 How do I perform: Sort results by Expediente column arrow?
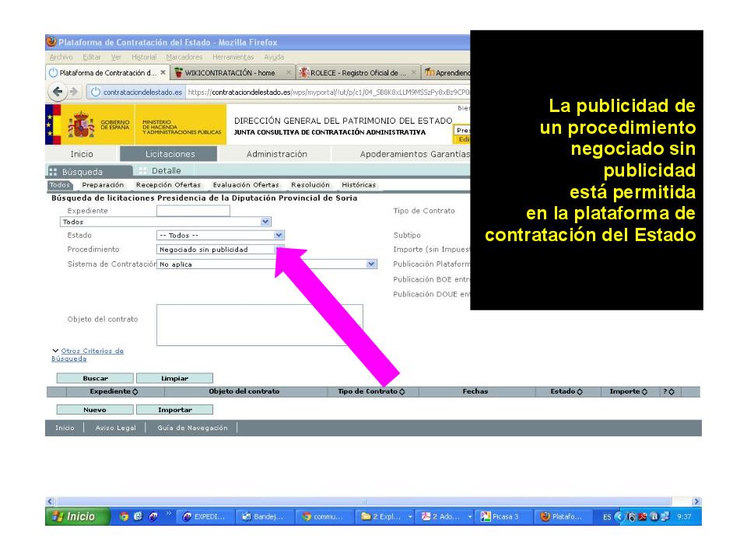pyautogui.click(x=135, y=392)
